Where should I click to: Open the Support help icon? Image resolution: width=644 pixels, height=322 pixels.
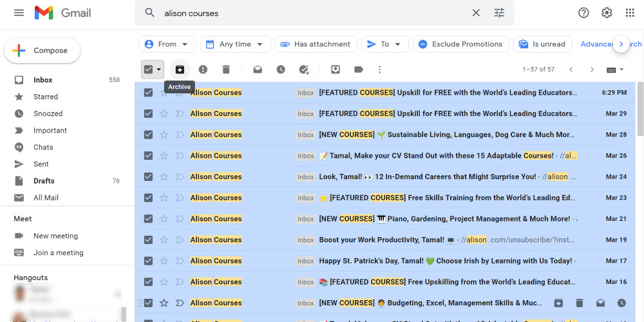click(x=583, y=13)
